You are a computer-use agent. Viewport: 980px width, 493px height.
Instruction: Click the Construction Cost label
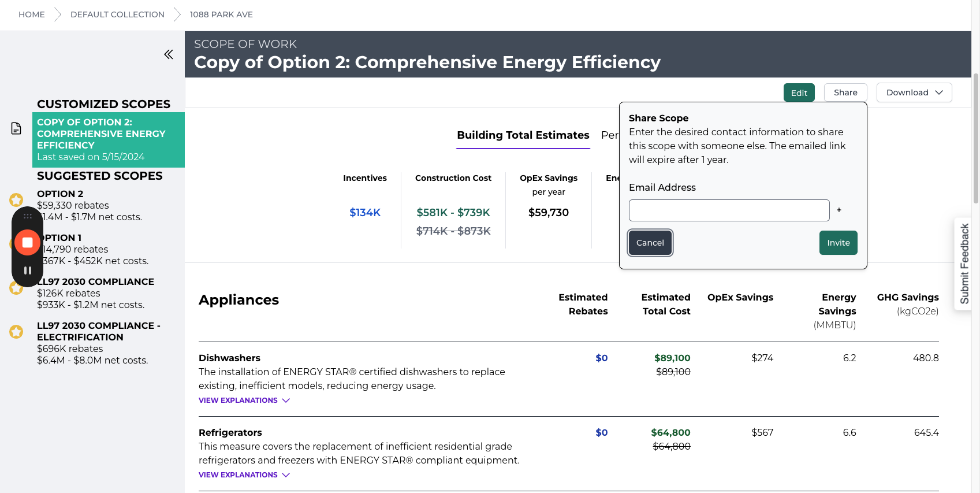[x=453, y=178]
